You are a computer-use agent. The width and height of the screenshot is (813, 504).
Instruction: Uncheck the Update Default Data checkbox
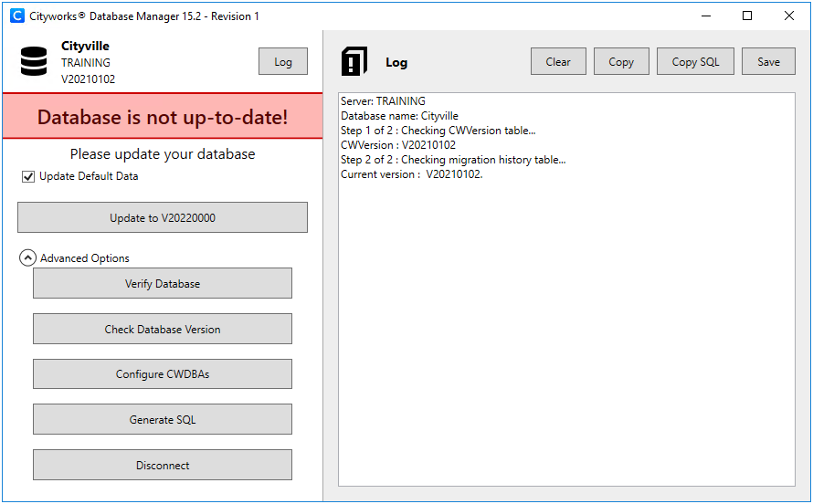(x=28, y=176)
